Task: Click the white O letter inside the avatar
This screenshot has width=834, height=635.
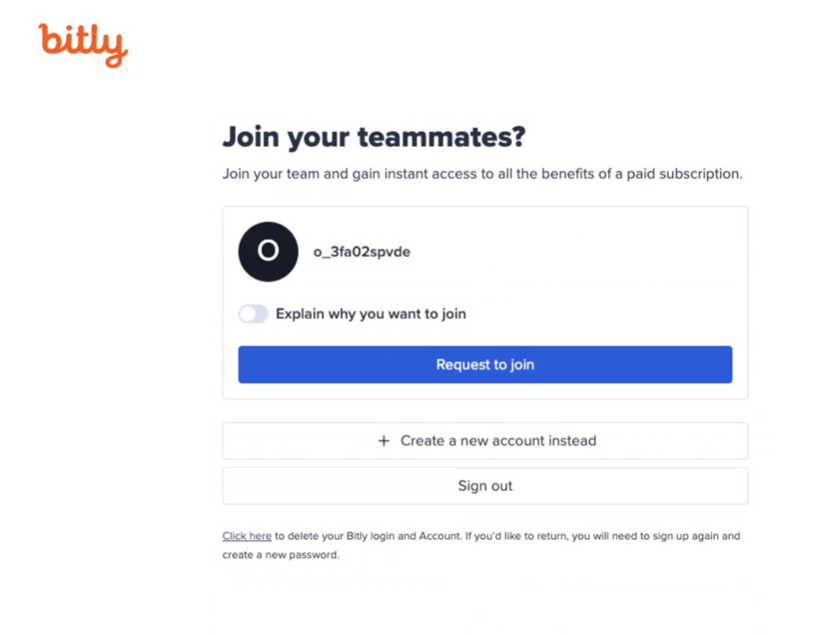Action: coord(268,250)
